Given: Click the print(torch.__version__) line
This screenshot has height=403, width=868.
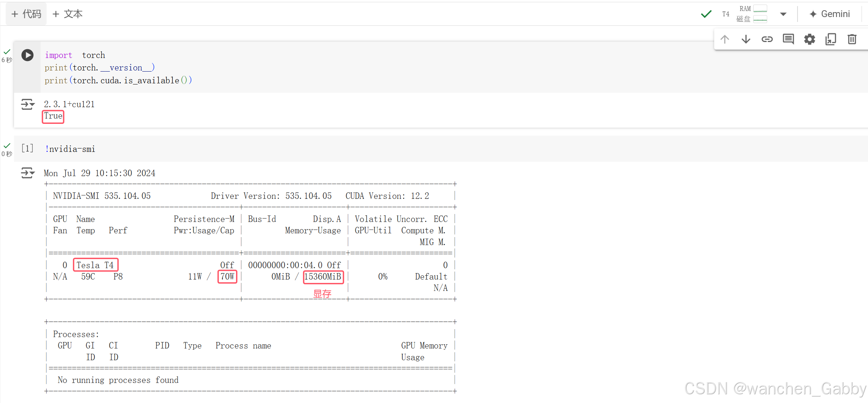Looking at the screenshot, I should [x=100, y=68].
